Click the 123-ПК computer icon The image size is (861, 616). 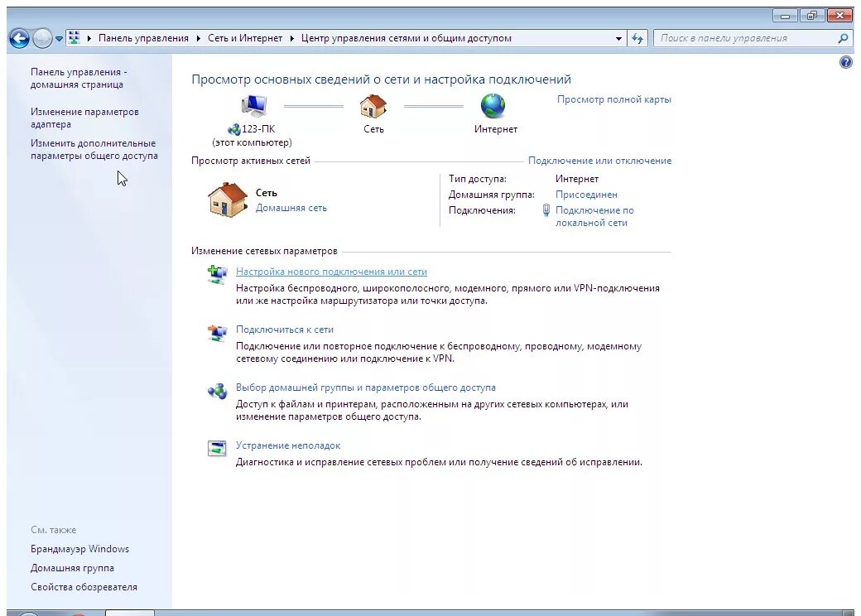point(253,105)
